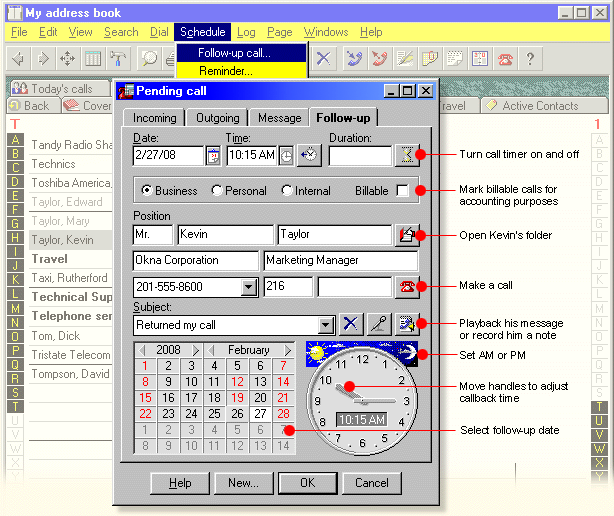
Task: Click the blue incoming call toolbar icon
Action: [x=355, y=59]
